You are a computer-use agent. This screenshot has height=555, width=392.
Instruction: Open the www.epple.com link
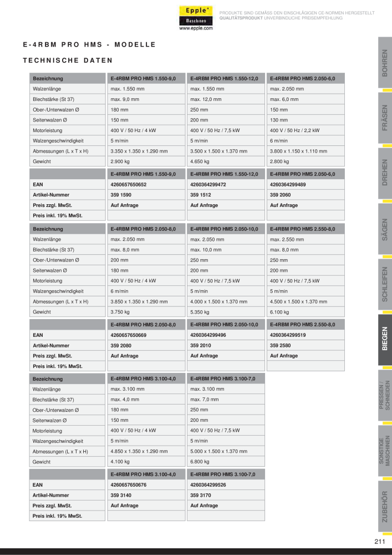(196, 29)
